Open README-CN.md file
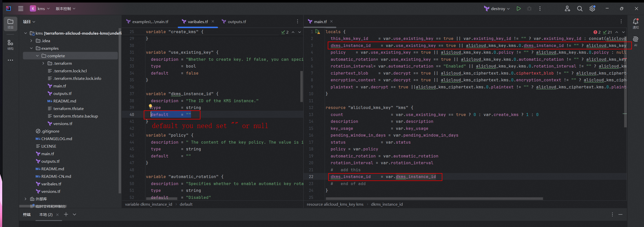644x227 pixels. [56, 176]
